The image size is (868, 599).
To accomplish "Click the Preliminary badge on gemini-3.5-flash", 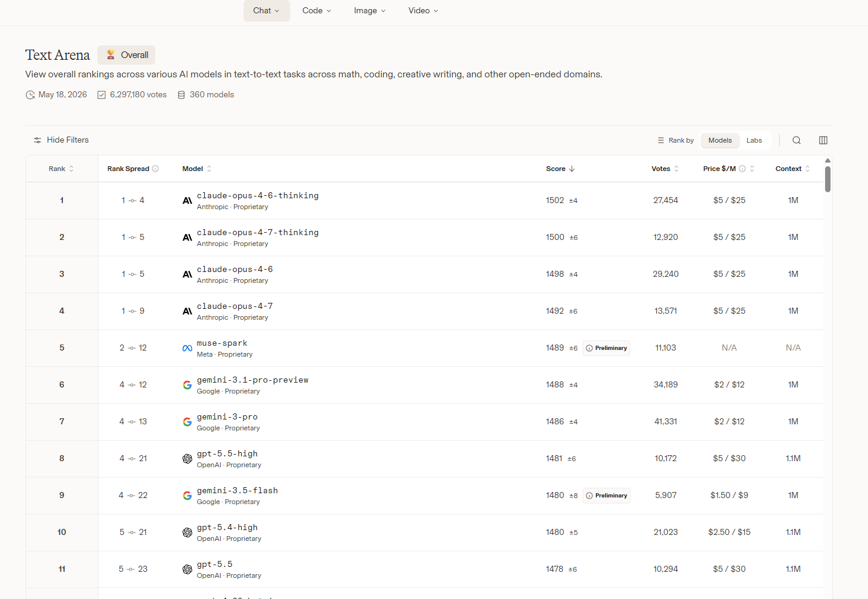I will [x=606, y=496].
